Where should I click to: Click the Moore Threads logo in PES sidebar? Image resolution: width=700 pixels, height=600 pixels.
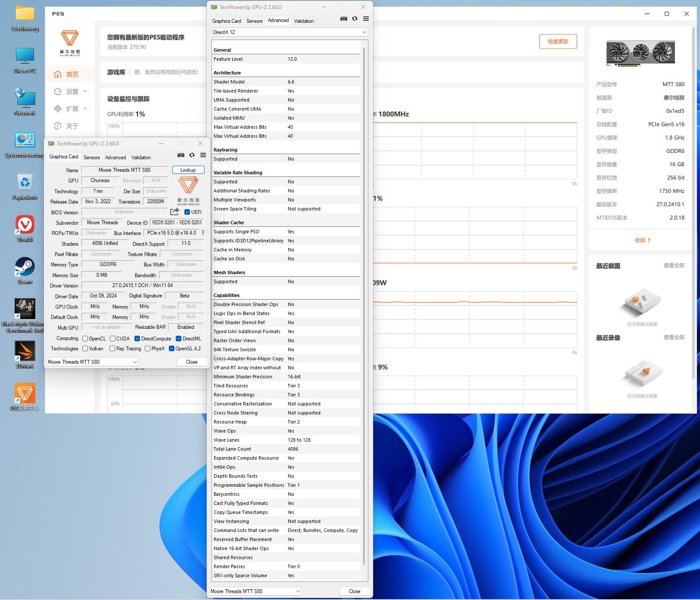[x=70, y=43]
